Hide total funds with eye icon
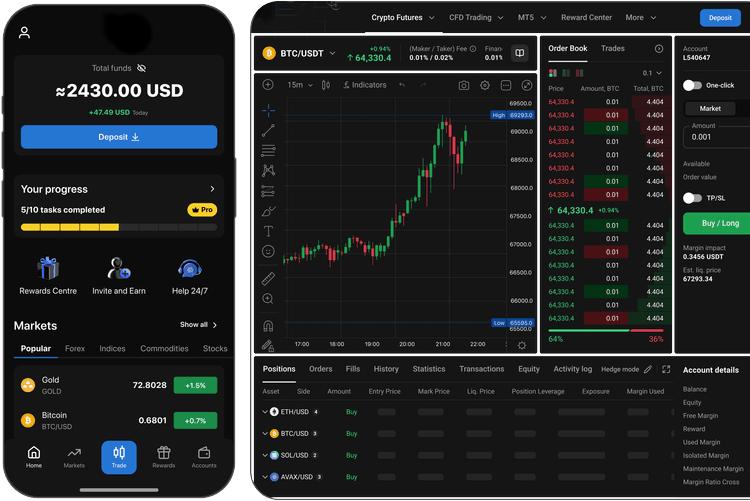Screen dimensions: 750x501 point(141,68)
